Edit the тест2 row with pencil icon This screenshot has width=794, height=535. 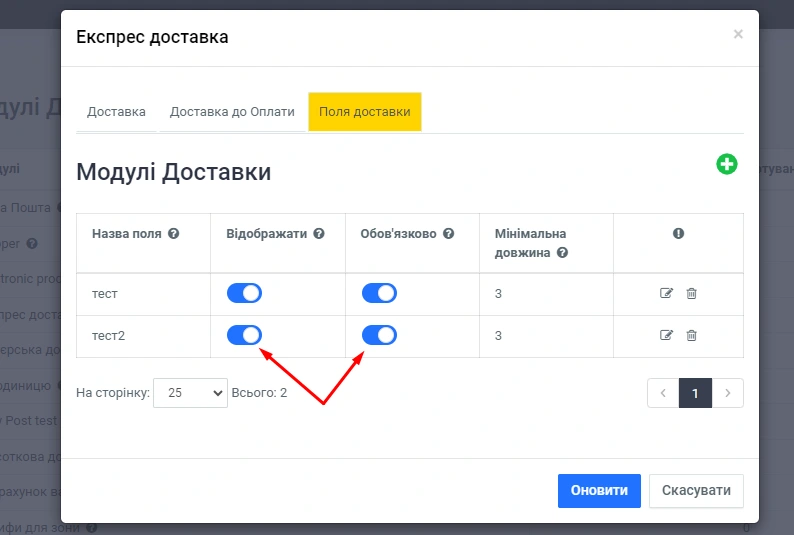(x=666, y=335)
